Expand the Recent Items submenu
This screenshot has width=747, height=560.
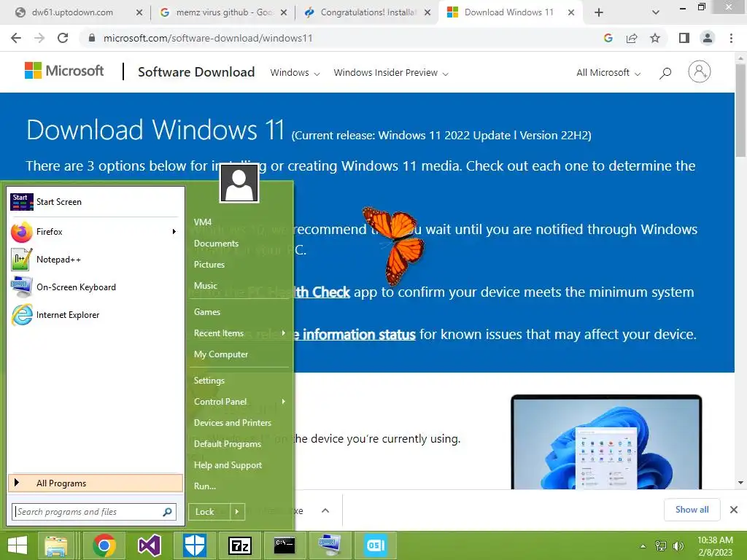[284, 333]
